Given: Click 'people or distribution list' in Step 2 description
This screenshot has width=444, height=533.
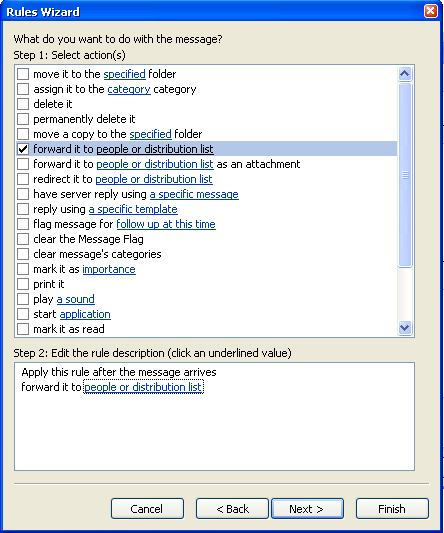Looking at the screenshot, I should point(143,387).
